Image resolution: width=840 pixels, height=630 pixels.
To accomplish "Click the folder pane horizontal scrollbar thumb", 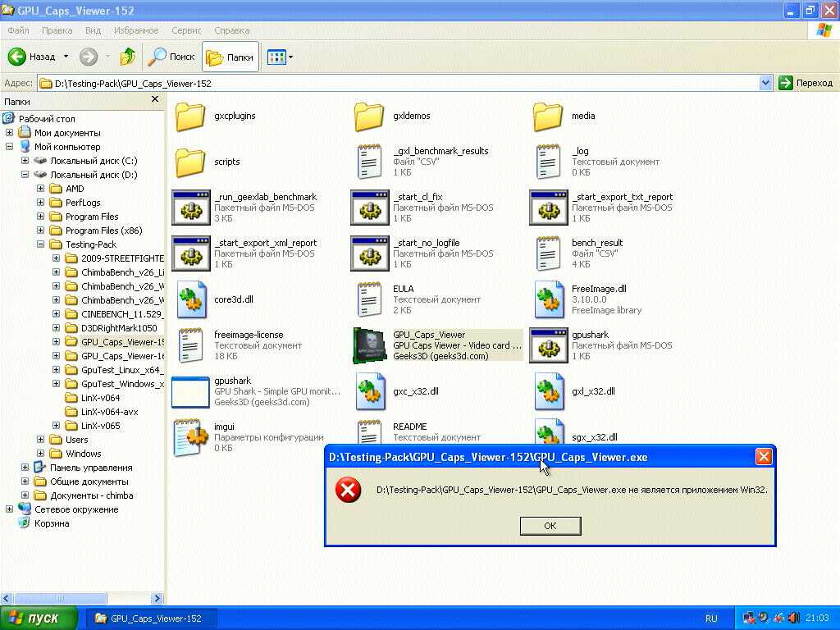I will click(59, 598).
